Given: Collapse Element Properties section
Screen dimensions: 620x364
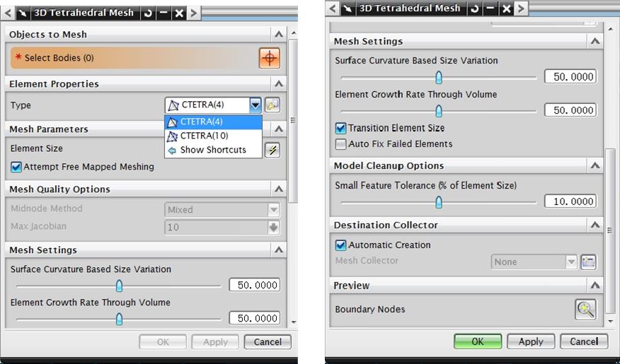Looking at the screenshot, I should 279,83.
